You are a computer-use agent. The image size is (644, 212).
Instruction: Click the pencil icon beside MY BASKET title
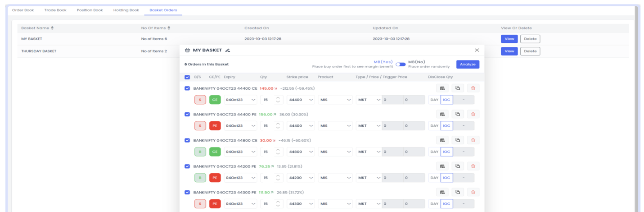click(228, 50)
